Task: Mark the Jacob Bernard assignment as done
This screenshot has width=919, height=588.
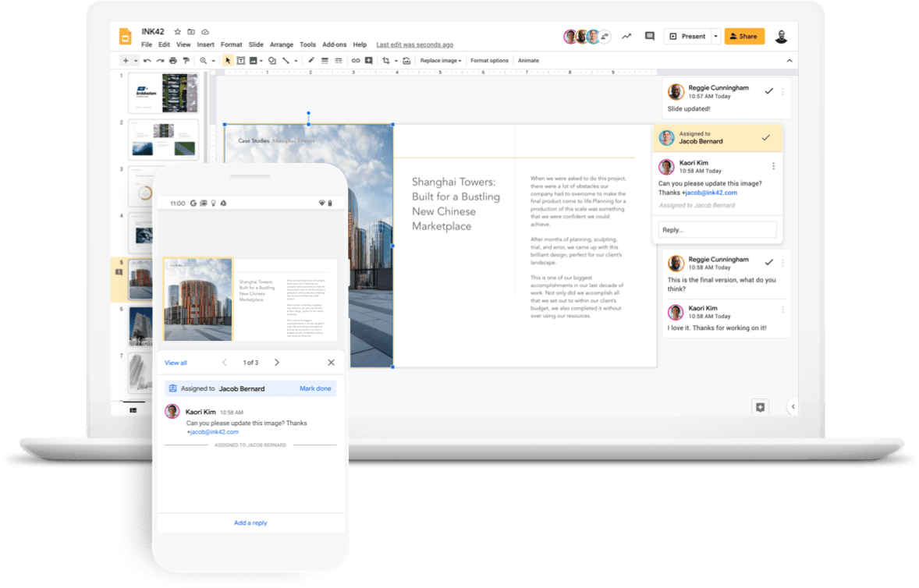Action: click(x=765, y=137)
